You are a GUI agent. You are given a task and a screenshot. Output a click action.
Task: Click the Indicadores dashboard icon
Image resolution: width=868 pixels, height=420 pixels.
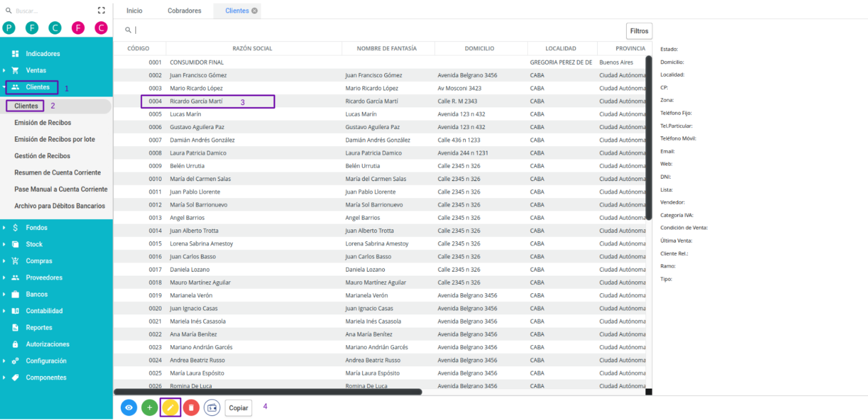click(16, 54)
